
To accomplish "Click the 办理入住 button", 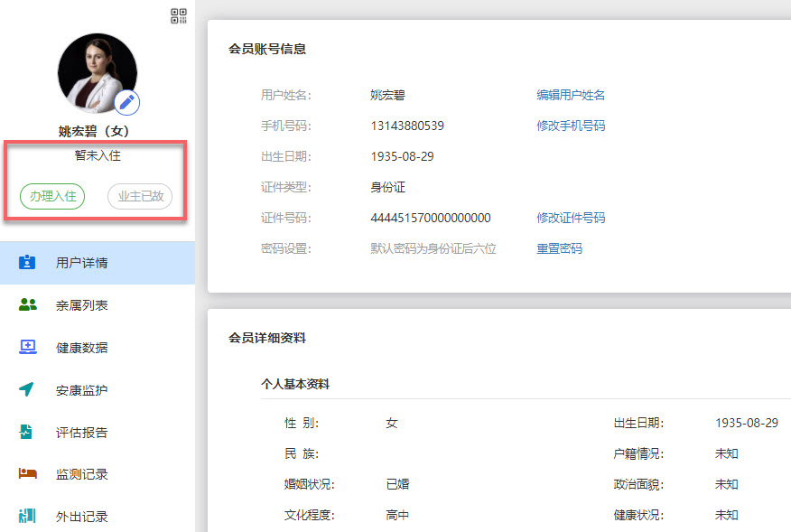I will (51, 196).
